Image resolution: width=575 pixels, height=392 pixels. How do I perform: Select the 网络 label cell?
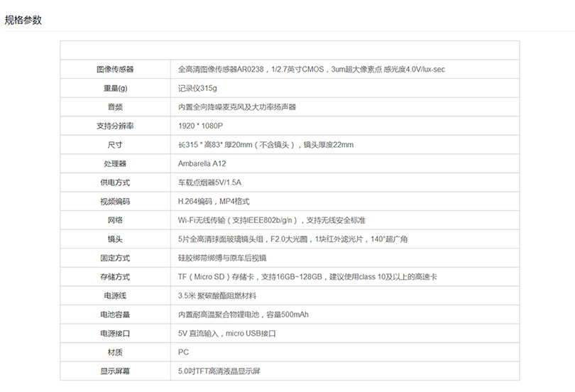pyautogui.click(x=115, y=220)
